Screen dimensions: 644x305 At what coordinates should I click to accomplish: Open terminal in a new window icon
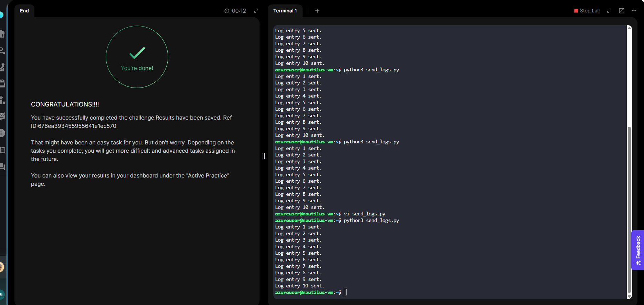click(x=622, y=11)
